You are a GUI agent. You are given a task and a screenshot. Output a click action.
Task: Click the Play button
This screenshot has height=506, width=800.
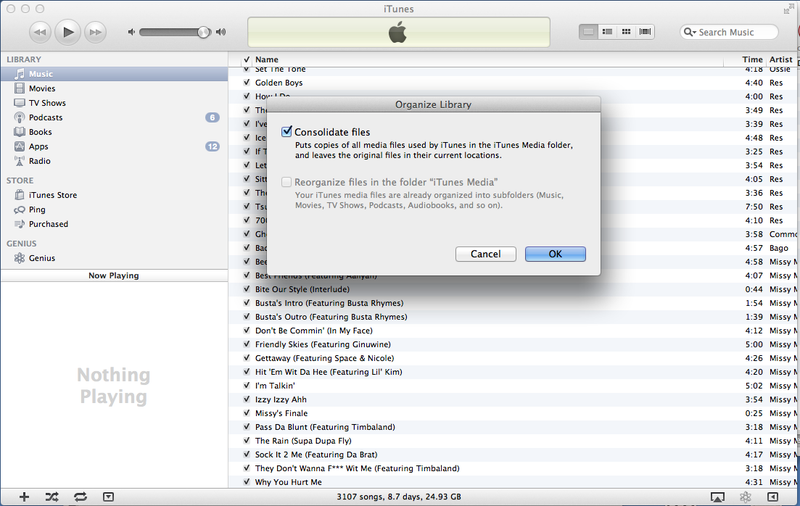point(67,32)
